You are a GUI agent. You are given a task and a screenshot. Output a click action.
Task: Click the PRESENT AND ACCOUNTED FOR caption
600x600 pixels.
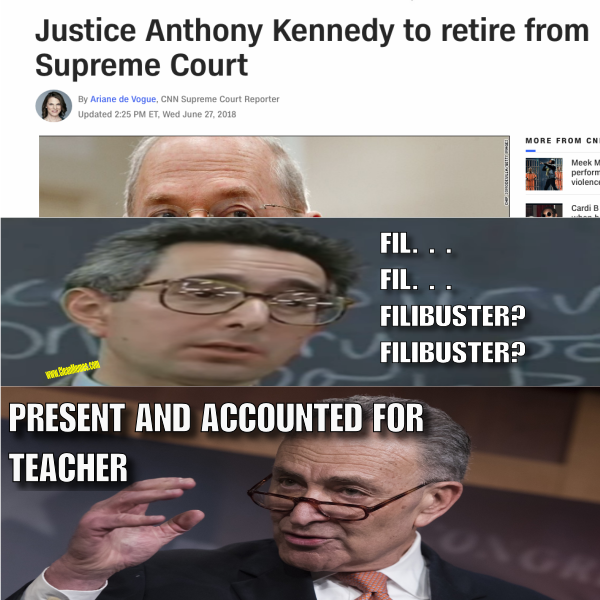click(x=216, y=417)
